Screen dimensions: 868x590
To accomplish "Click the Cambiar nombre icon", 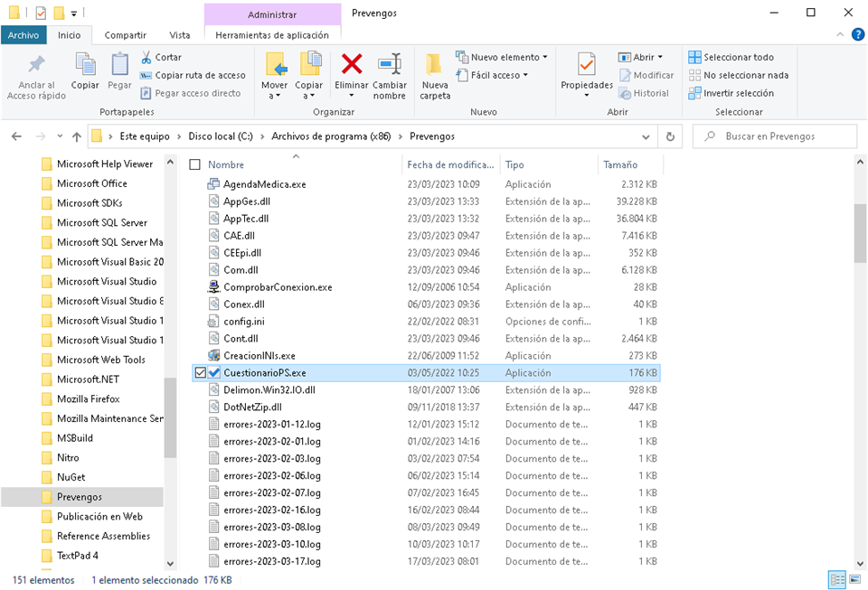I will 390,65.
